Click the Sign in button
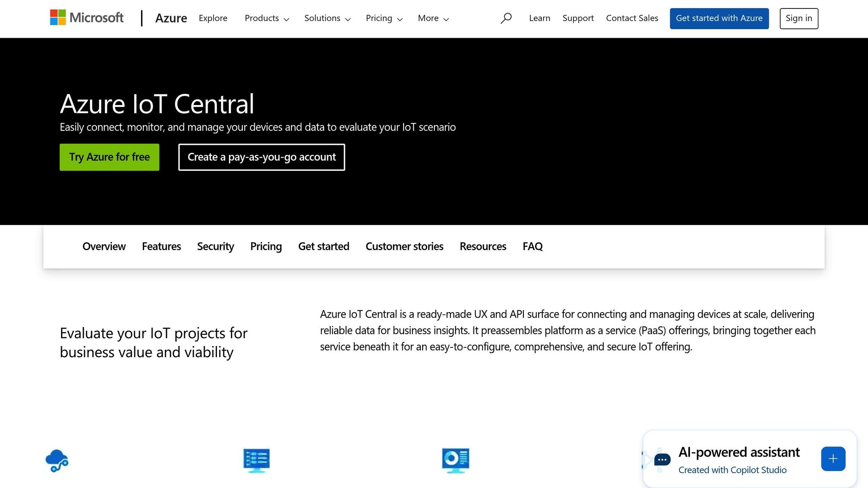The image size is (868, 488). pos(799,19)
